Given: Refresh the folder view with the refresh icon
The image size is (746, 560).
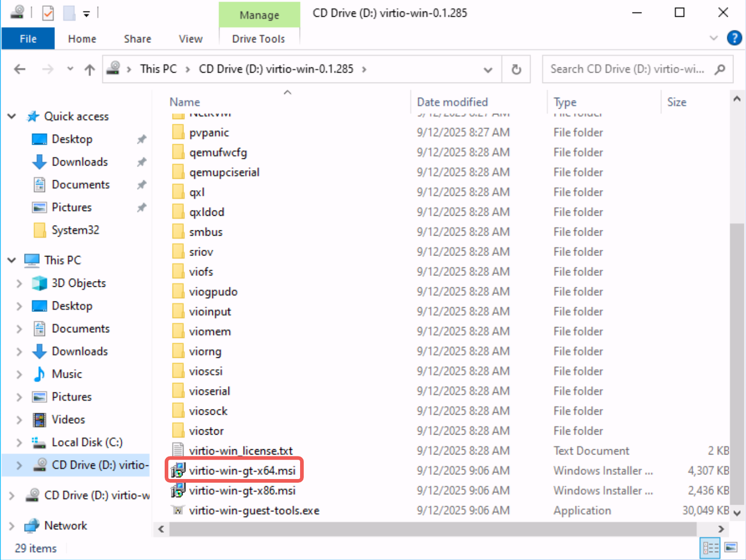Looking at the screenshot, I should [516, 68].
